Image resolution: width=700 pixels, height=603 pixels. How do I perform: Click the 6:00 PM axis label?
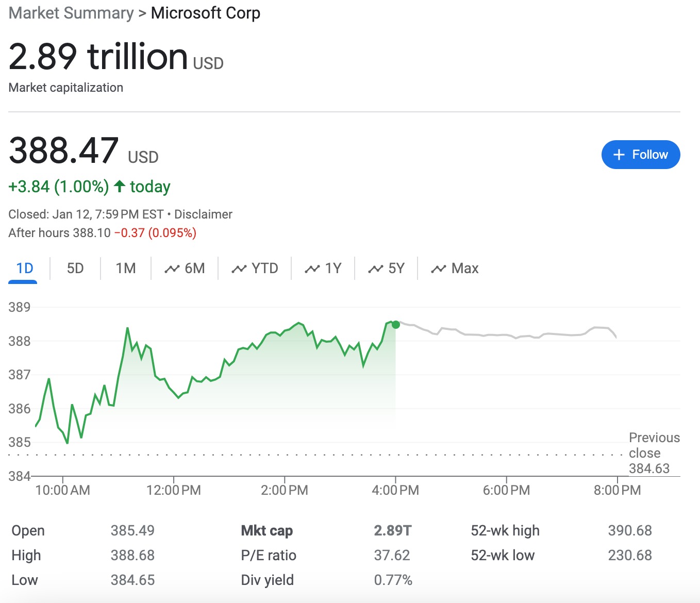[x=506, y=490]
